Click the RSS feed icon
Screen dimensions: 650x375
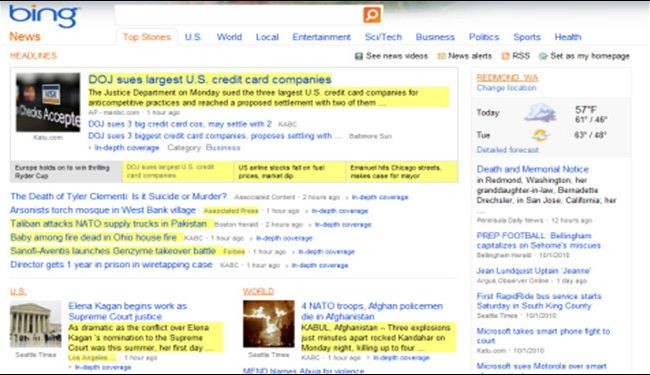click(x=505, y=56)
